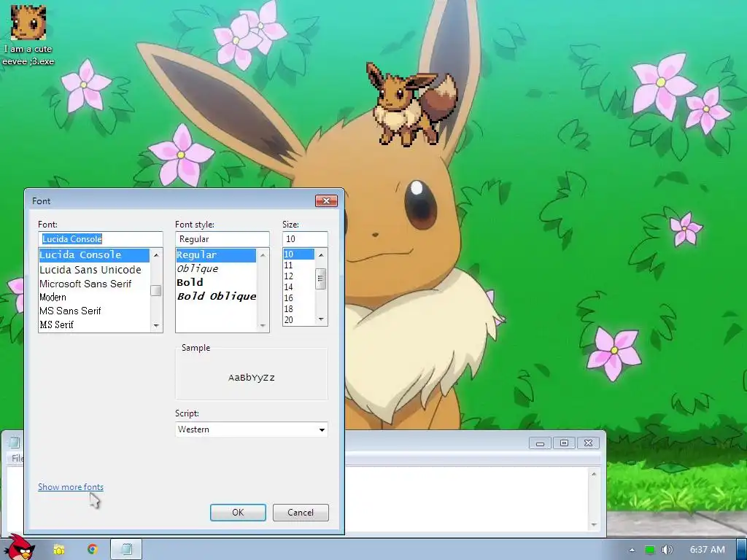Show hidden tray icons arrow
747x560 pixels.
[x=632, y=550]
